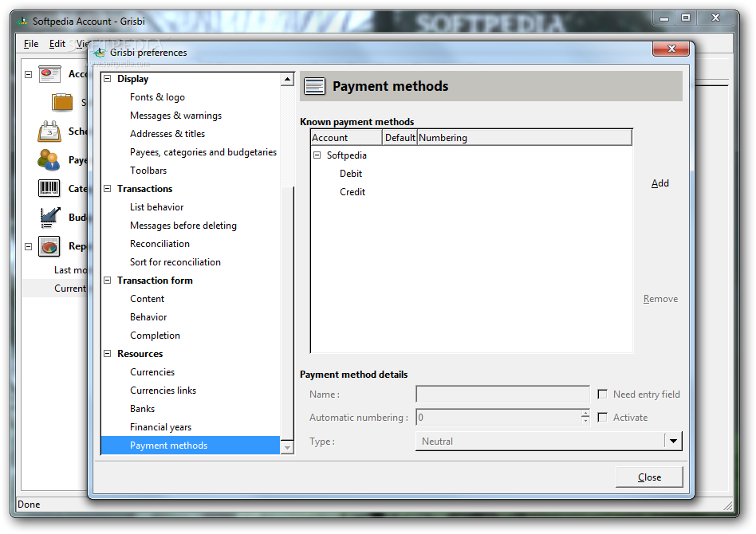756x534 pixels.
Task: Click the Budgetary lines chart icon
Action: [x=49, y=218]
